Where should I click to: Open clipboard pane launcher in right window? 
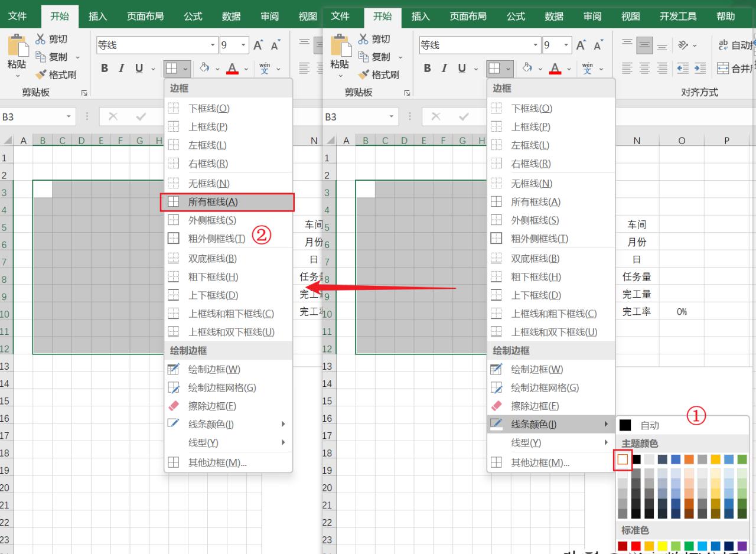coord(407,93)
